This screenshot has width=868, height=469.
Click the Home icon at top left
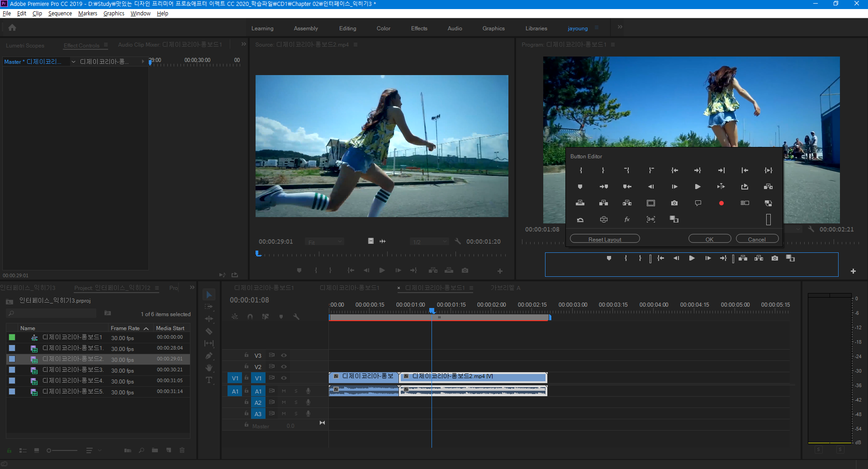[12, 28]
